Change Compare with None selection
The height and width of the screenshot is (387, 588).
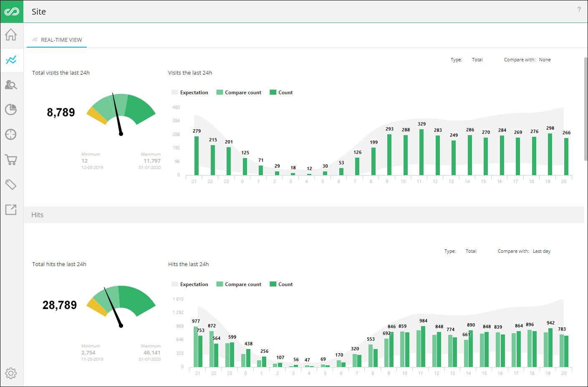pyautogui.click(x=545, y=60)
